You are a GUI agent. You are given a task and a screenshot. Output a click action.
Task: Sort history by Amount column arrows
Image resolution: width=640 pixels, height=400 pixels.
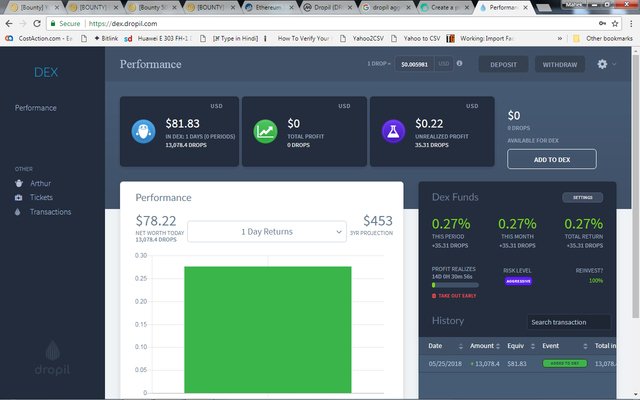click(x=498, y=346)
